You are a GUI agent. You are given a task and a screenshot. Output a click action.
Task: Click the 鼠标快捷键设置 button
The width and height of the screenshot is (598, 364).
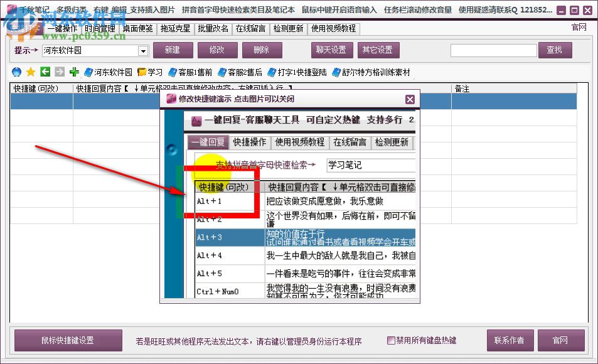point(67,340)
